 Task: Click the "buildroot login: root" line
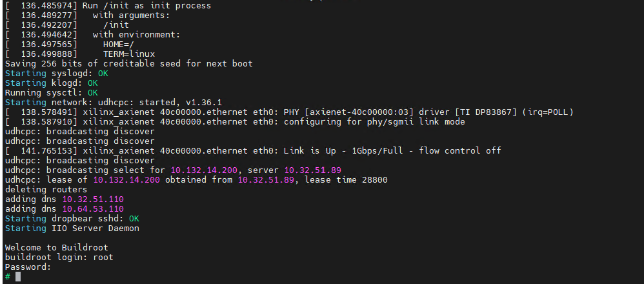[59, 257]
